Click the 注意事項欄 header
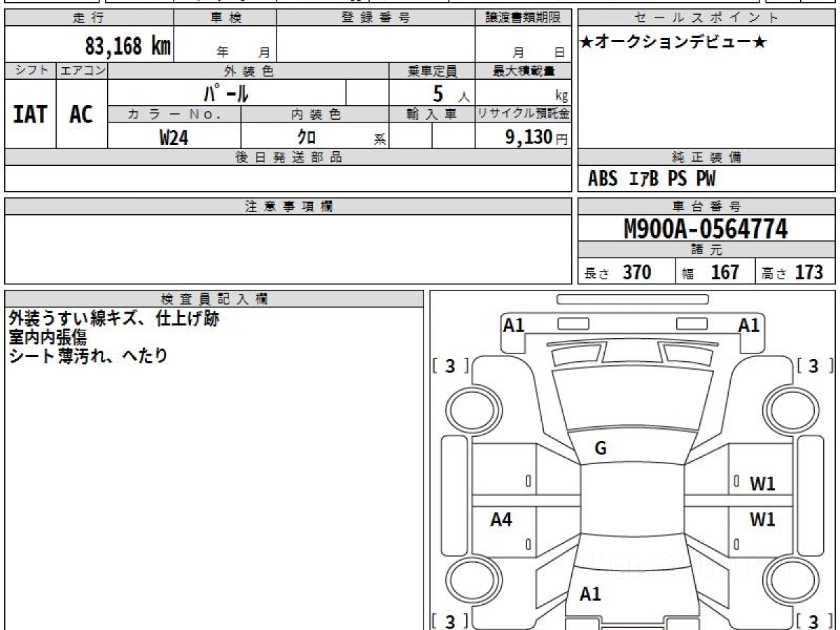 click(x=288, y=206)
